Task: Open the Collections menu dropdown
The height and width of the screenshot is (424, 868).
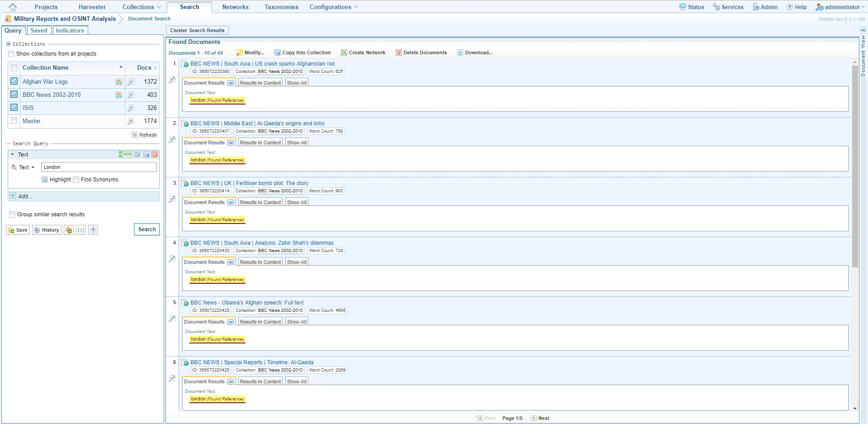Action: pos(142,7)
